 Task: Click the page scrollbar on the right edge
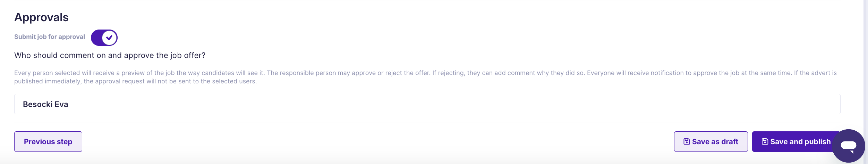click(x=866, y=69)
